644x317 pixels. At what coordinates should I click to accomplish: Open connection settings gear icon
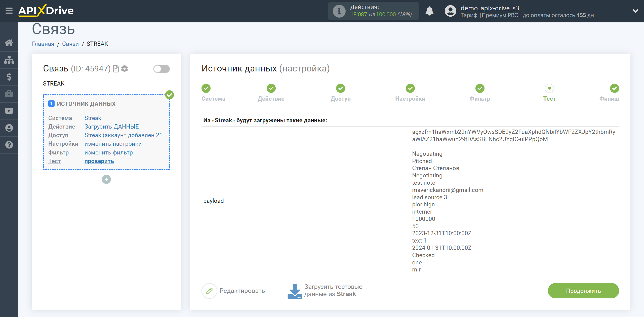(x=125, y=69)
